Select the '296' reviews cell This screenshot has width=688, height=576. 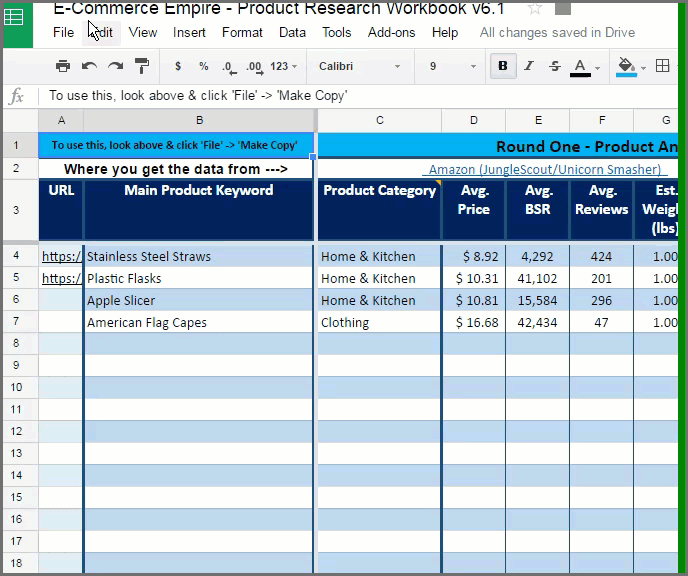pos(602,301)
